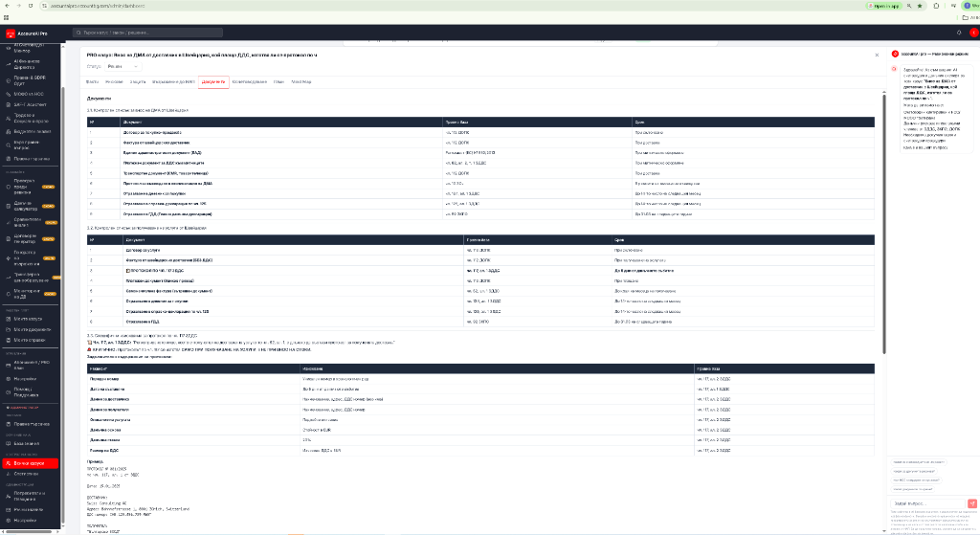The width and height of the screenshot is (980, 535).
Task: Close the PRO case panel with X
Action: click(x=877, y=55)
